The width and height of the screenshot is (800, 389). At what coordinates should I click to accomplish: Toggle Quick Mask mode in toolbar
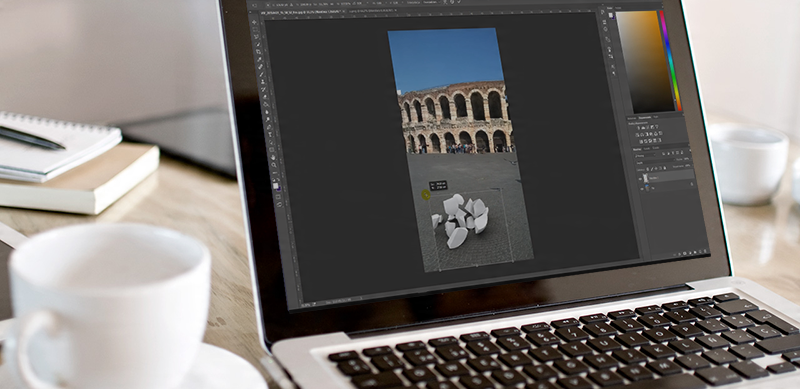[278, 197]
